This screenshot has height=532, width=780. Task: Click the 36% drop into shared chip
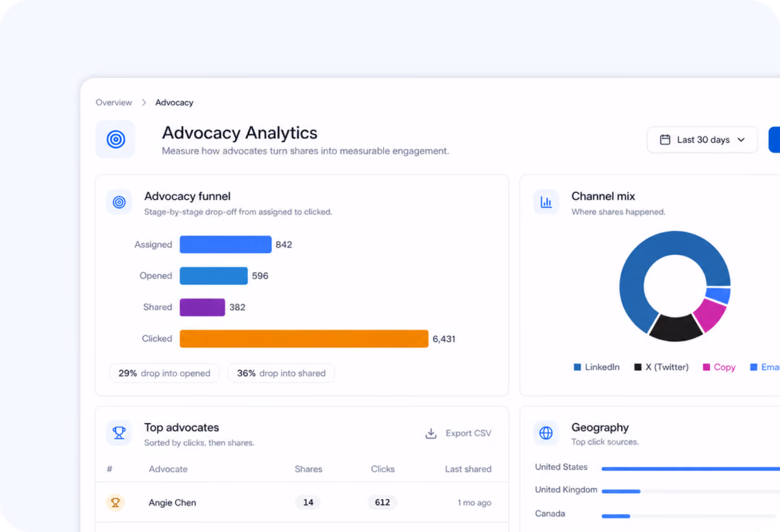(x=281, y=373)
